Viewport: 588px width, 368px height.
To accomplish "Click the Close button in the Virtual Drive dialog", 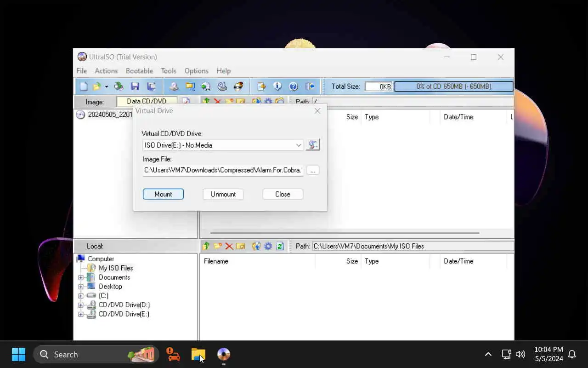I will (x=283, y=194).
